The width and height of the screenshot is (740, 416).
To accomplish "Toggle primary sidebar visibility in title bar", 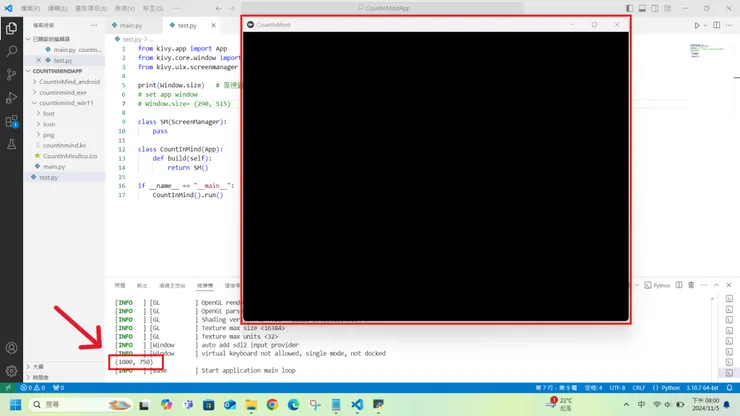I will [630, 8].
